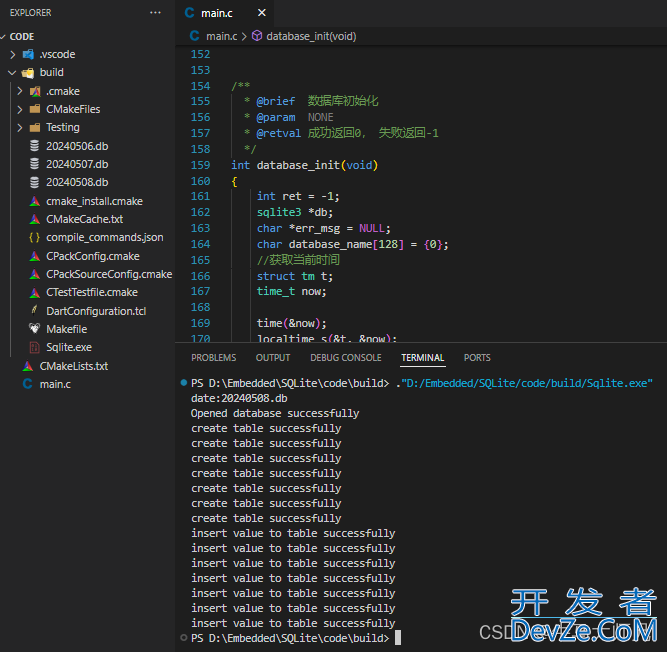Open CMakeLists.txt file
Screen dimensions: 667x652
coord(74,366)
